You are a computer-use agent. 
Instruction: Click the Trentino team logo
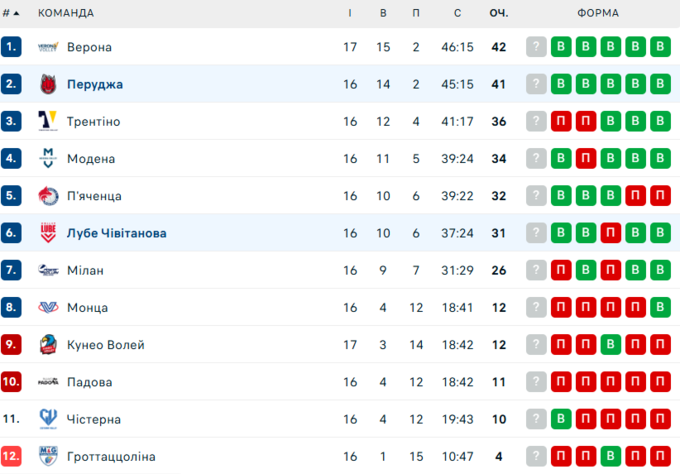pos(48,121)
